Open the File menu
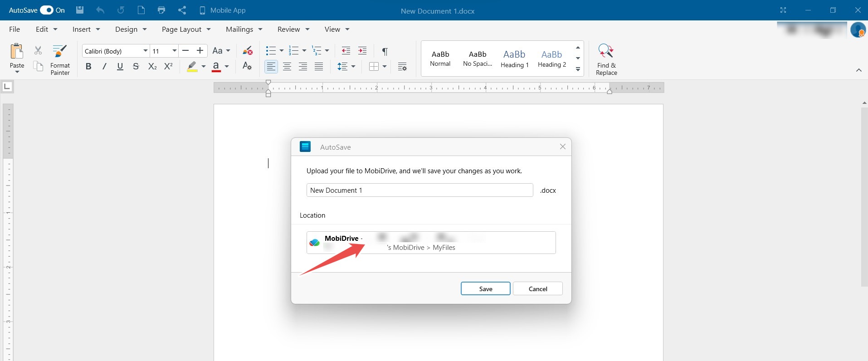 point(15,29)
